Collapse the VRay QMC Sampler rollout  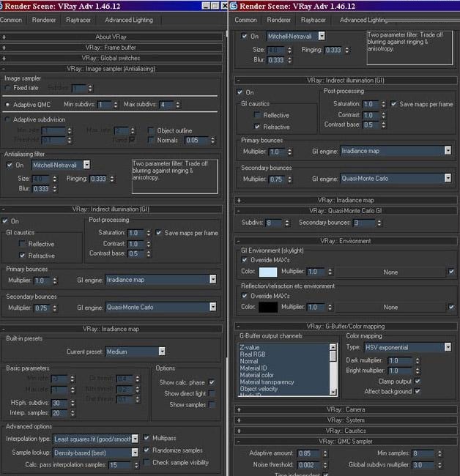click(346, 442)
